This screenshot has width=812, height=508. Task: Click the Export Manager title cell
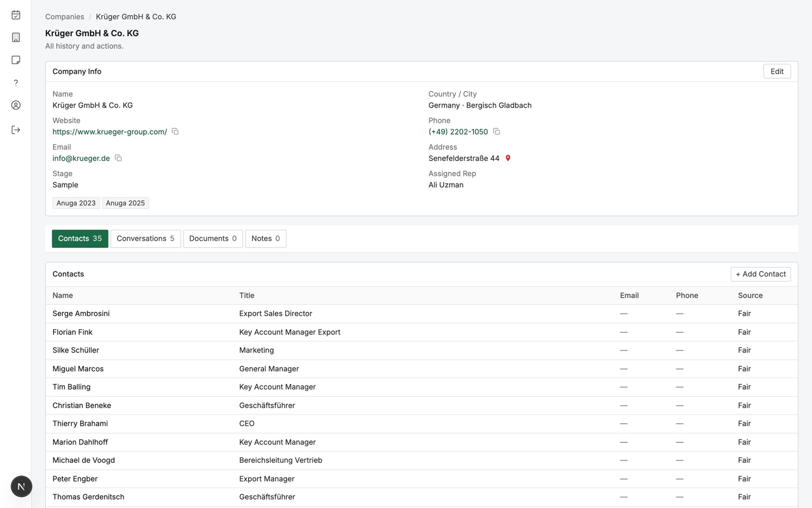[266, 479]
